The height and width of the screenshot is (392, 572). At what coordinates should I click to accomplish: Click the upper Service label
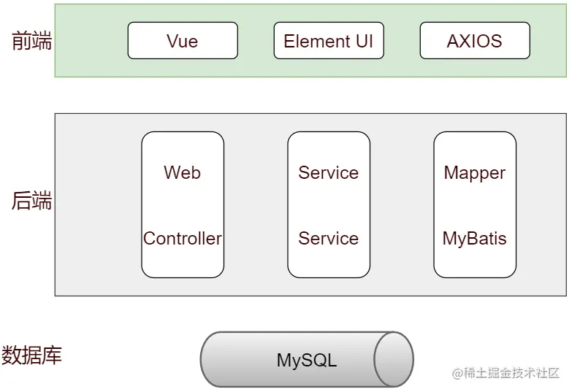click(x=328, y=172)
